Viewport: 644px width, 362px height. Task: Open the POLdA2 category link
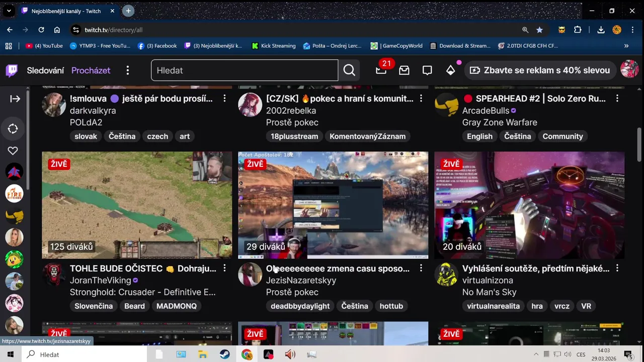coord(86,122)
